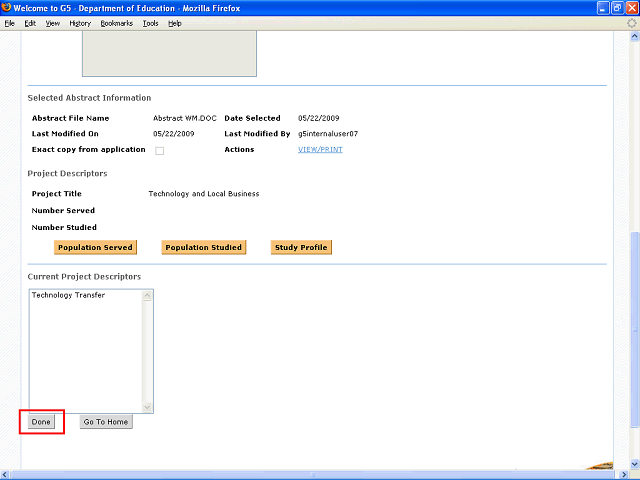Restore down the Firefox window
The width and height of the screenshot is (640, 480).
click(618, 8)
